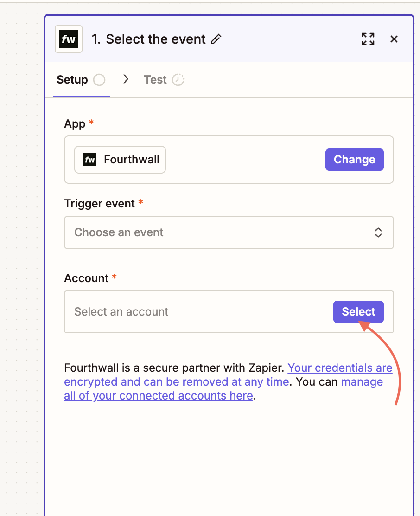The width and height of the screenshot is (420, 516).
Task: Click the Setup status circle indicator
Action: (x=99, y=80)
